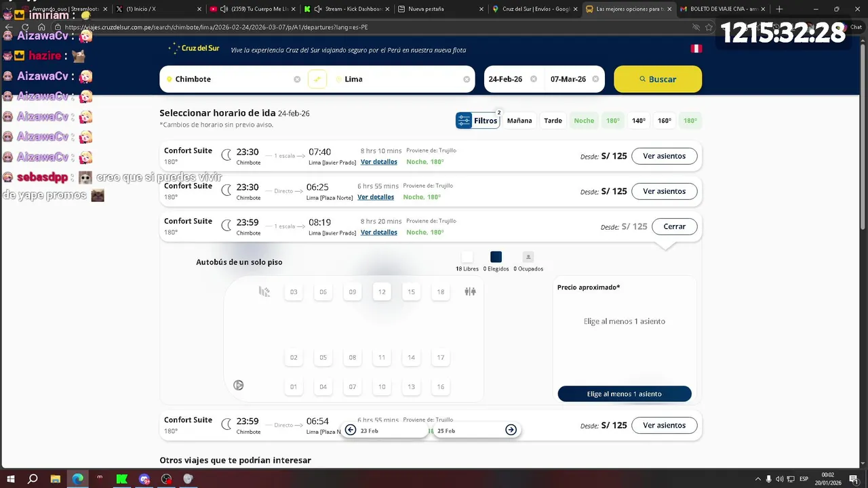Image resolution: width=868 pixels, height=488 pixels.
Task: Toggle the Noche time filter
Action: click(x=584, y=121)
